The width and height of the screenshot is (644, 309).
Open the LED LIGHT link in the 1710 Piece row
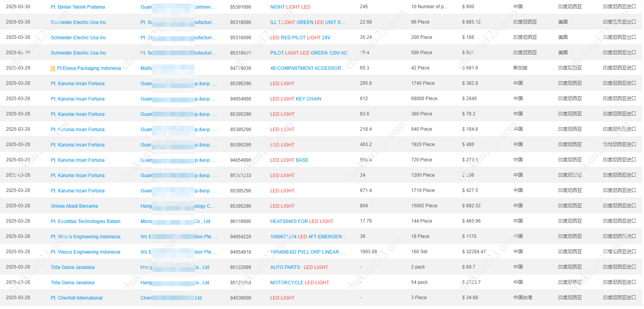(x=283, y=191)
